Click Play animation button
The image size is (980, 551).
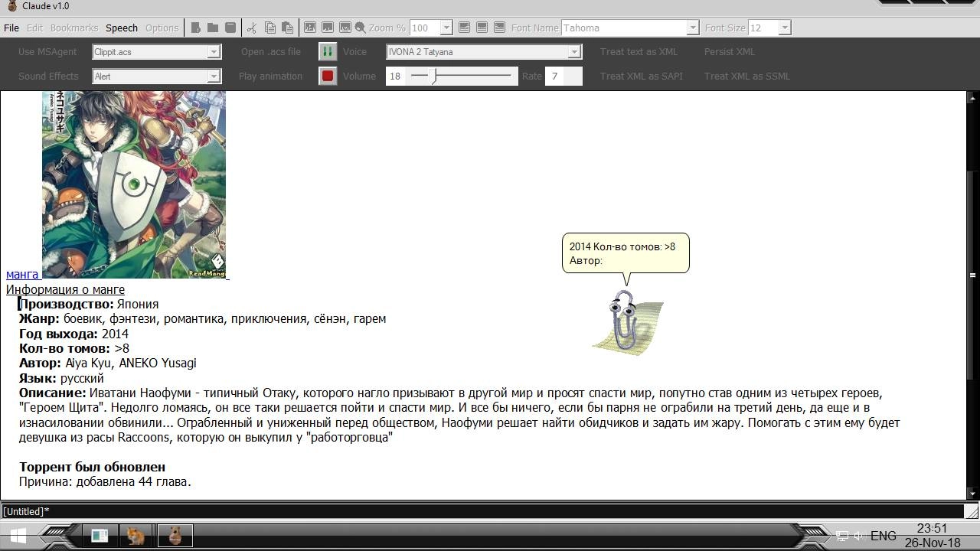270,76
